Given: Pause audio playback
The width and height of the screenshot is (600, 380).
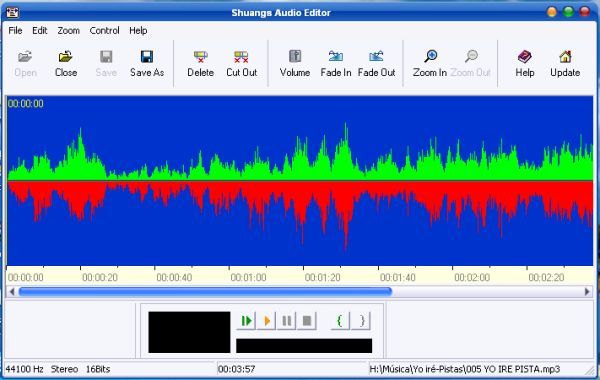Looking at the screenshot, I should (287, 321).
